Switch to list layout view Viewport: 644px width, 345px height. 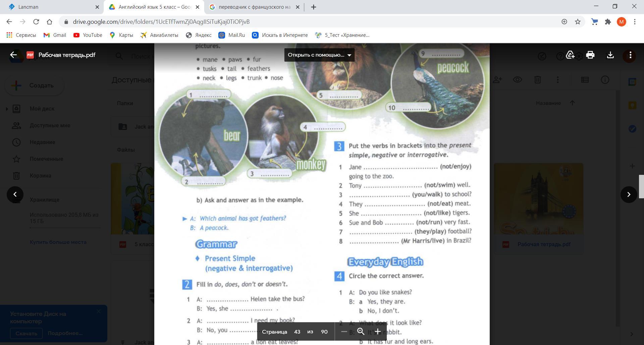[585, 80]
